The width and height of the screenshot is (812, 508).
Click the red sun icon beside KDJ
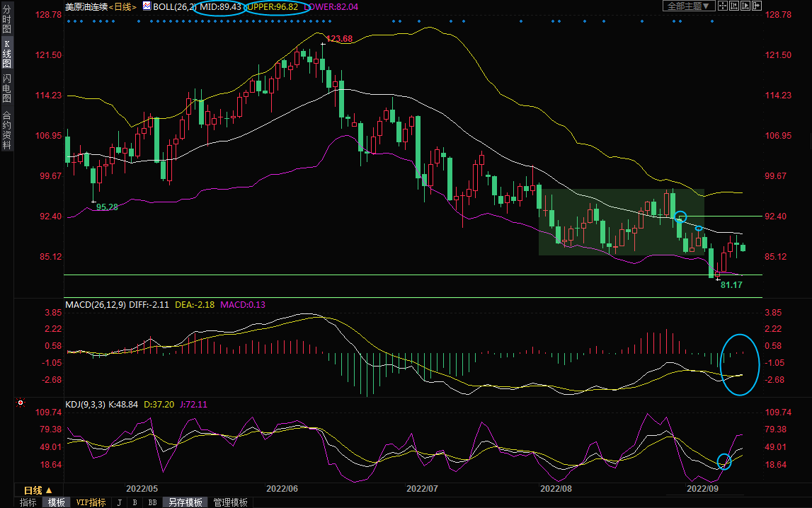[x=21, y=403]
